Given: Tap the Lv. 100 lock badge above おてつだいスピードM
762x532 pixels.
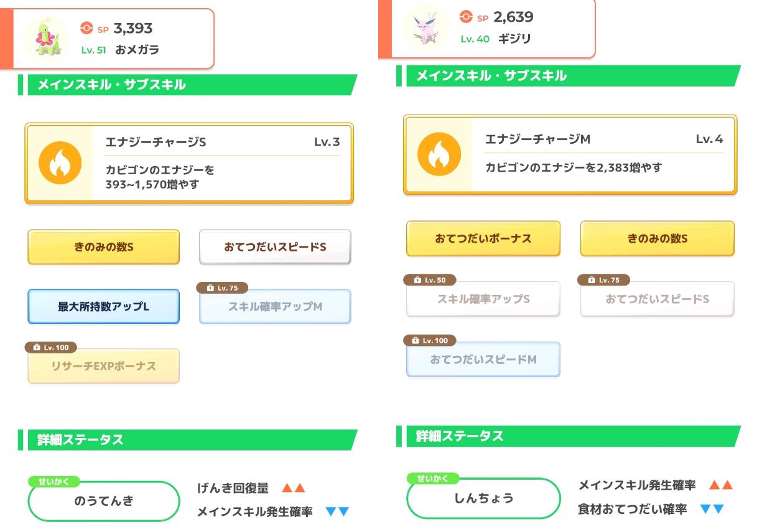Looking at the screenshot, I should coord(430,340).
